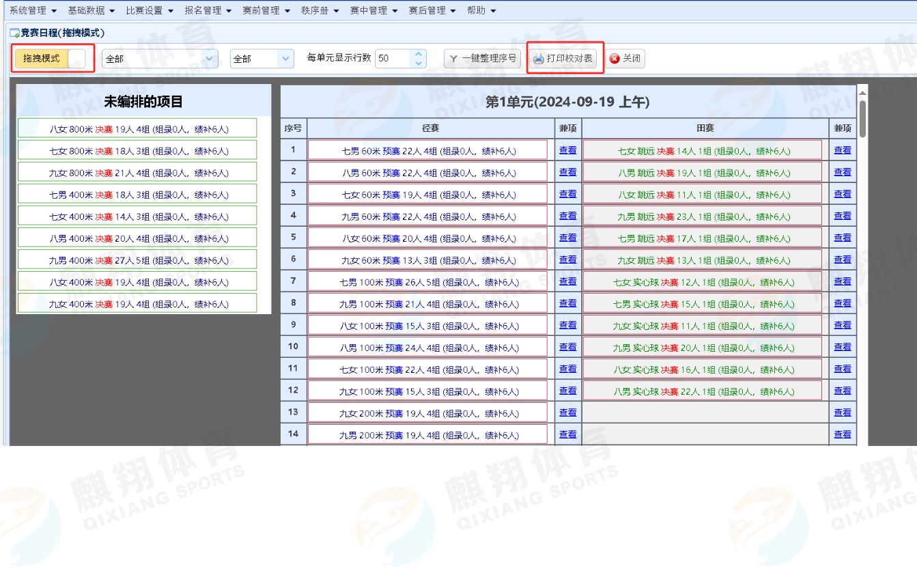
Task: Click the filter icon on 一键整理序号
Action: click(453, 59)
